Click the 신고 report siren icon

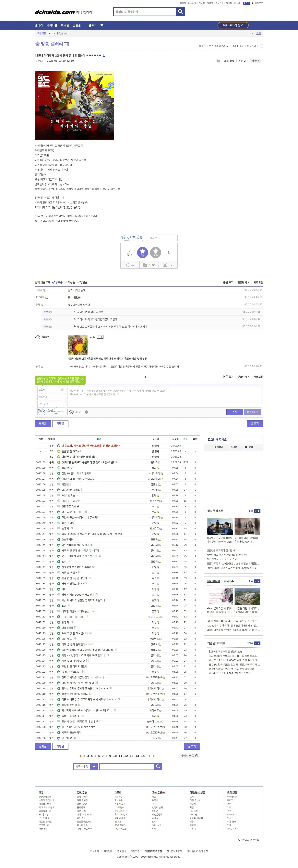[x=168, y=265]
